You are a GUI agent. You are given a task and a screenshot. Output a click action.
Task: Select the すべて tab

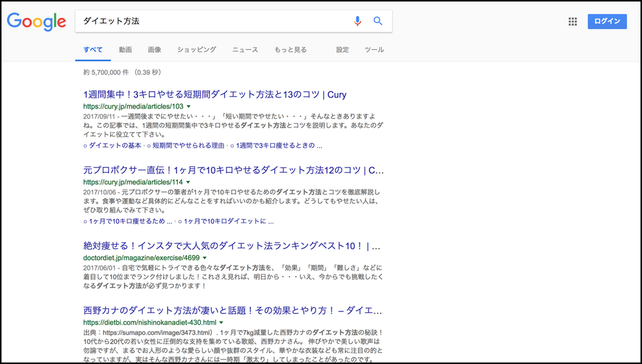tap(93, 49)
